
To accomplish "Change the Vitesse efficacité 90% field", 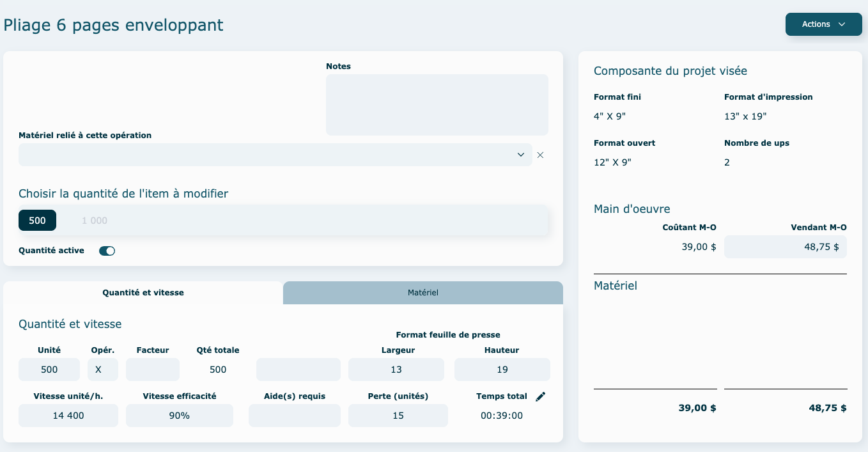I will (x=179, y=416).
